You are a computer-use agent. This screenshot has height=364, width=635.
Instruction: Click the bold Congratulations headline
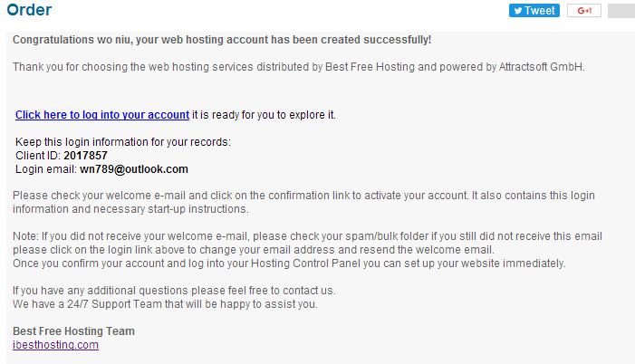tap(222, 40)
